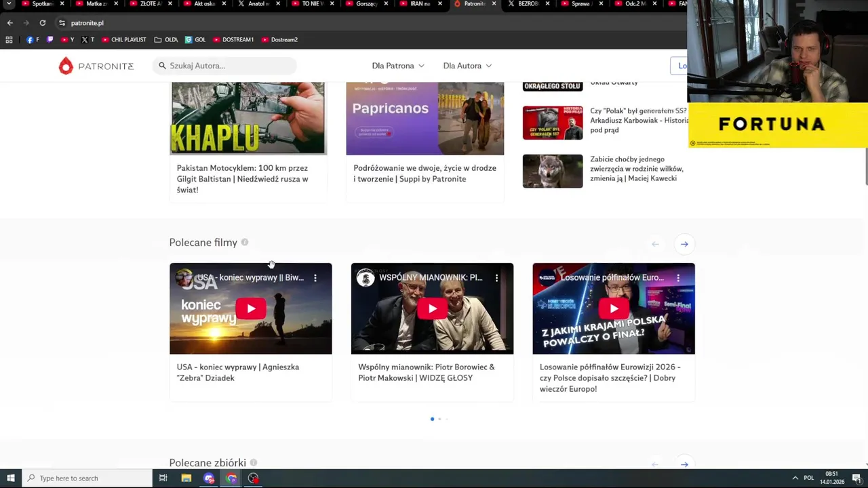Screen dimensions: 868x488
Task: Open Task View on the taskbar
Action: point(163,478)
